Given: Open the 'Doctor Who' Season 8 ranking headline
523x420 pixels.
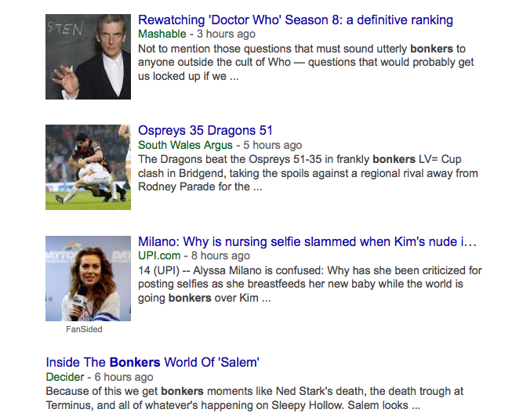Looking at the screenshot, I should (296, 20).
